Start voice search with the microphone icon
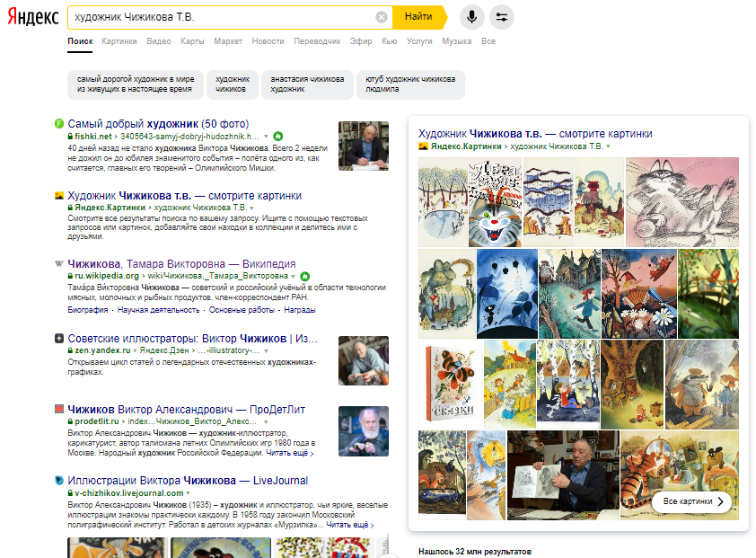This screenshot has height=558, width=756. click(471, 17)
